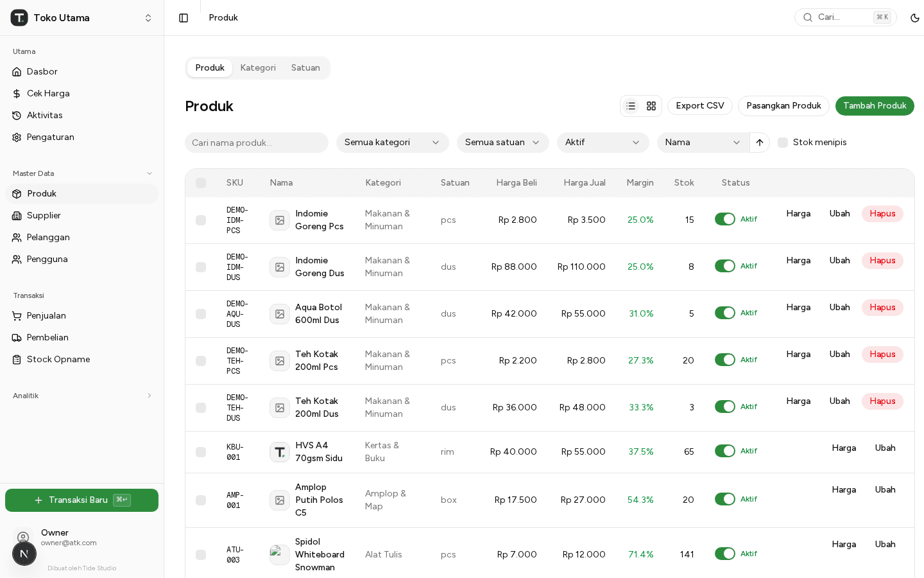Switch to Kategori tab
The image size is (924, 578).
258,68
